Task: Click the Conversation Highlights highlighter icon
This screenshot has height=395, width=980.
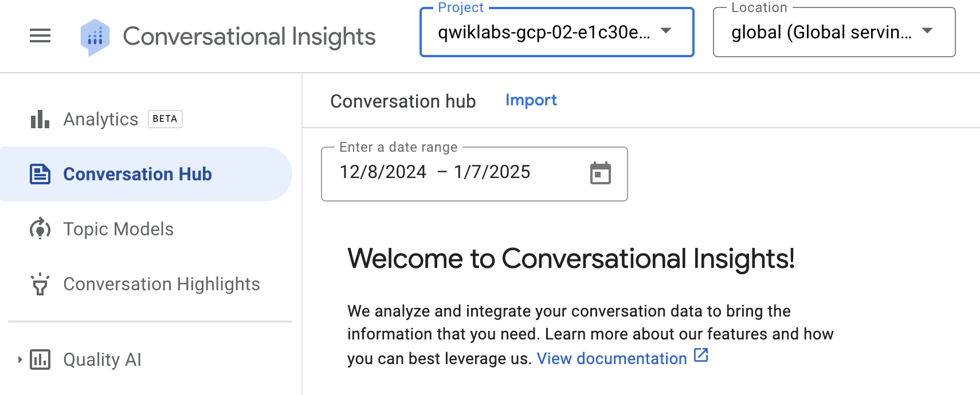Action: click(40, 284)
